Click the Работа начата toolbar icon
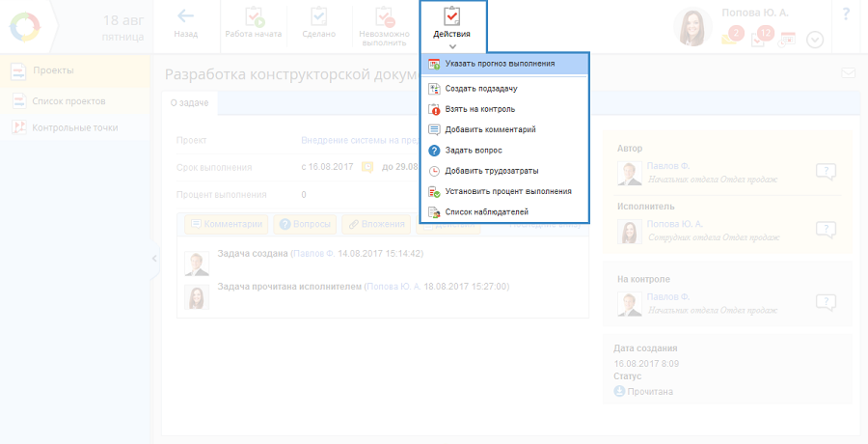 (254, 17)
